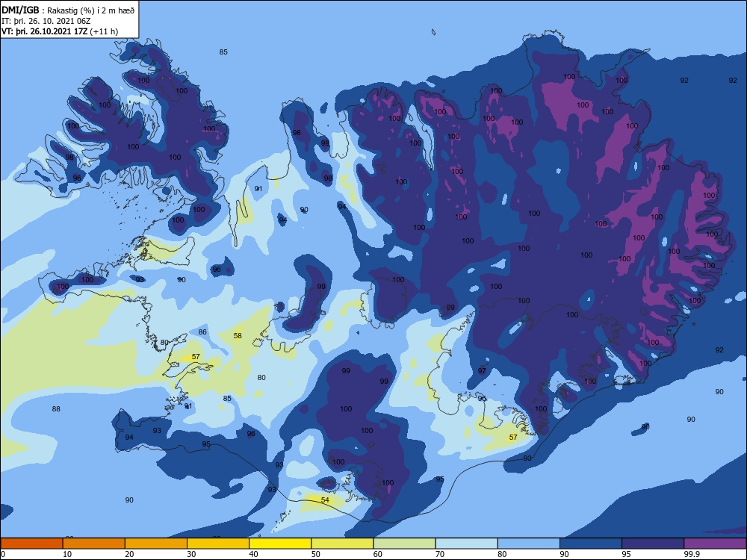Select the '99.9' legend tick label

click(x=692, y=554)
